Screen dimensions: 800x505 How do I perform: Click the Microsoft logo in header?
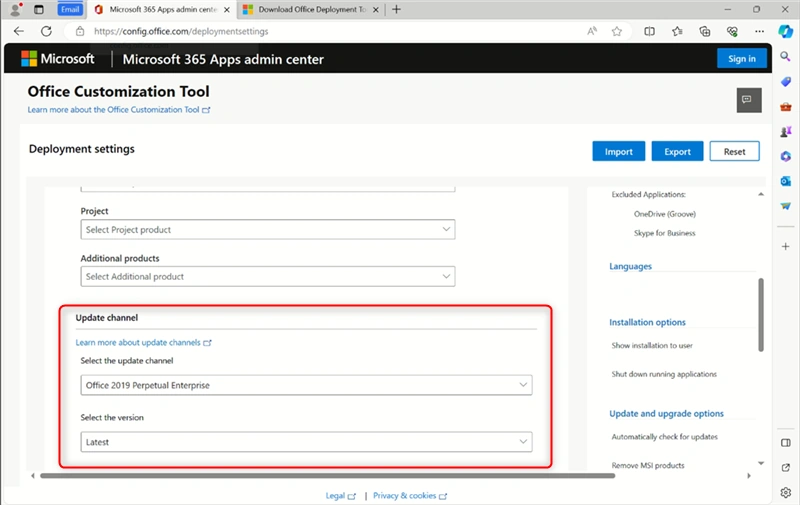[x=58, y=59]
